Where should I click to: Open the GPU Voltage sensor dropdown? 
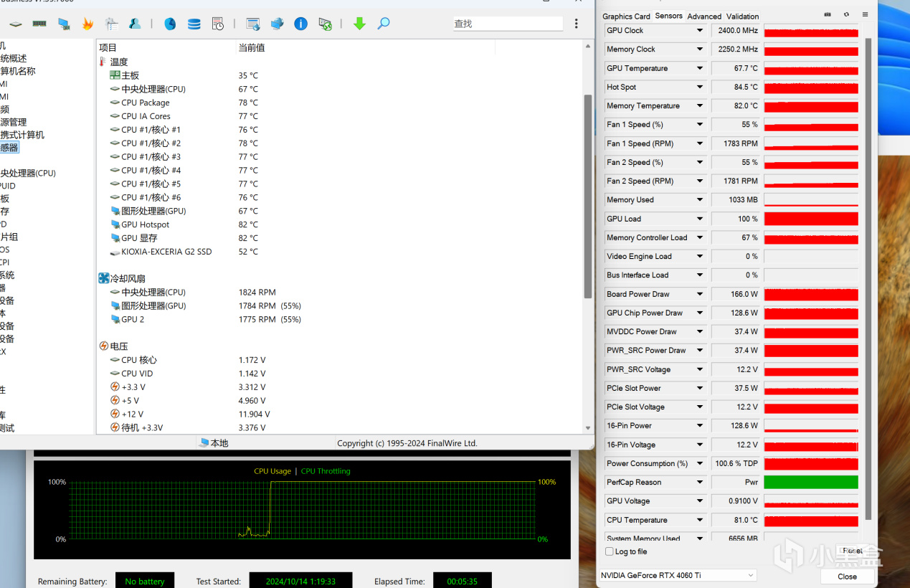pyautogui.click(x=700, y=501)
